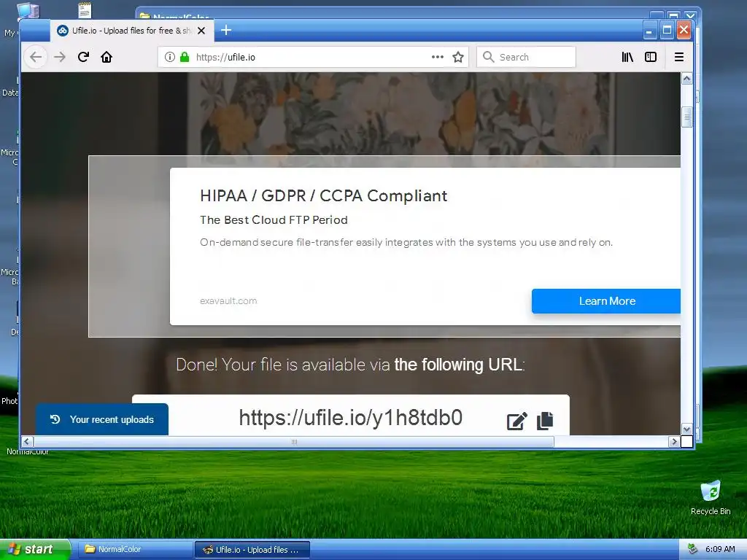The image size is (747, 560).
Task: Click the horizontal scrollbar left arrow
Action: point(27,441)
